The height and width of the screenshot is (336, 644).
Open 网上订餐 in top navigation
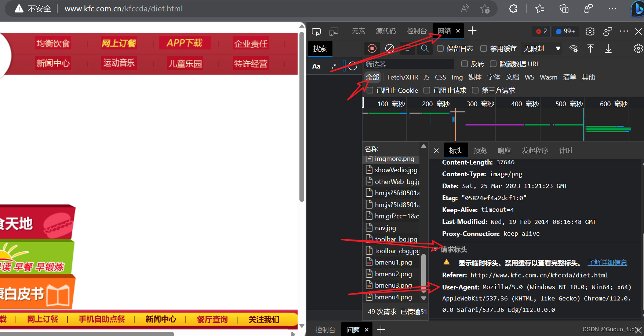coord(119,43)
